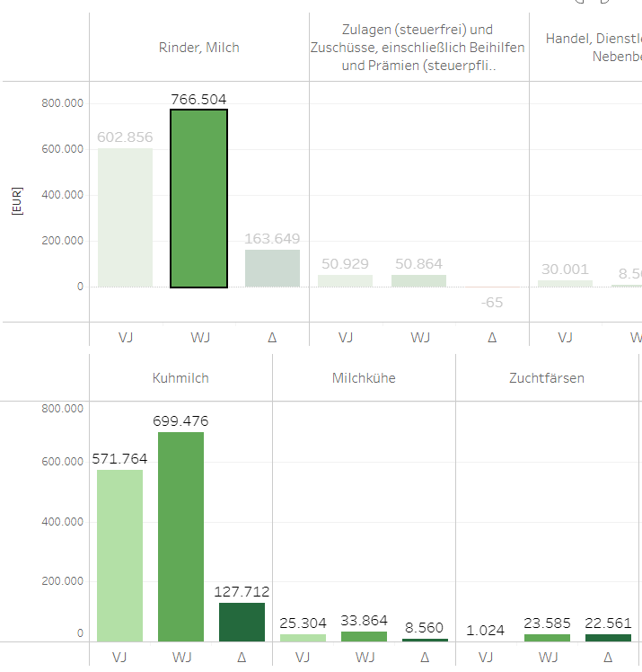Viewport: 642px width, 672px height.
Task: Select the Handel VJ bar labeled 30.001
Action: (x=565, y=283)
